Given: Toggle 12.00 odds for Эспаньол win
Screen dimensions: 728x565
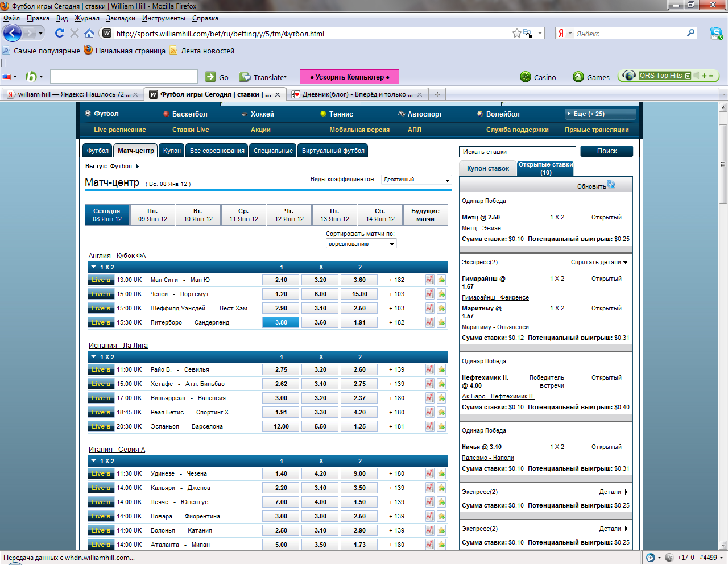Looking at the screenshot, I should coord(281,426).
